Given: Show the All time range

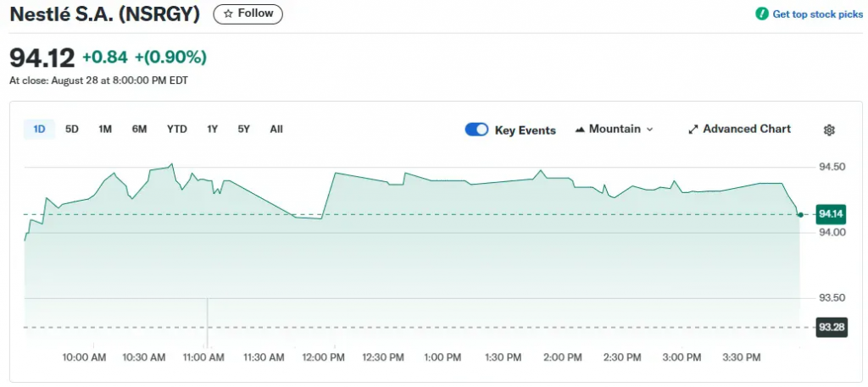Looking at the screenshot, I should click(276, 130).
